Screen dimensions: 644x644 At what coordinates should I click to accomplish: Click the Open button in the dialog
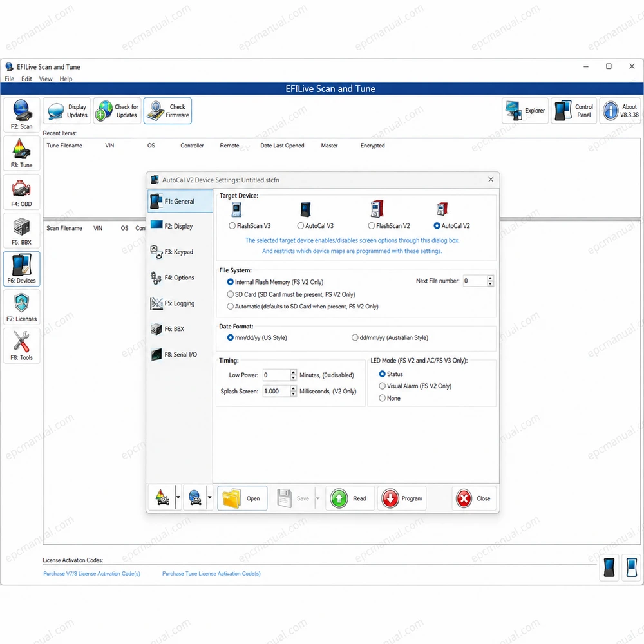[x=242, y=498]
